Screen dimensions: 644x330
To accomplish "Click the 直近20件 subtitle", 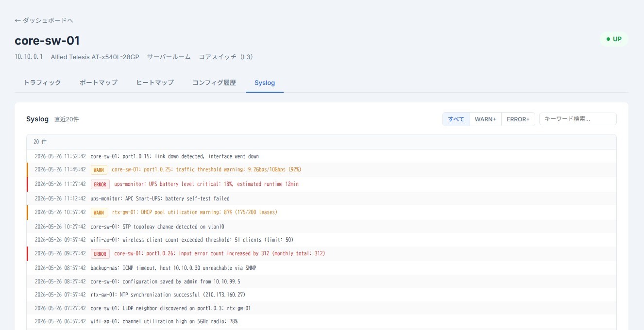I will click(x=67, y=119).
